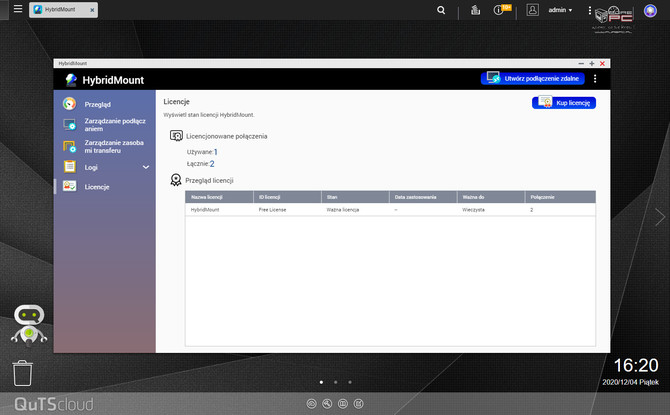Image resolution: width=670 pixels, height=415 pixels.
Task: Close the HybridMount window
Action: click(602, 63)
